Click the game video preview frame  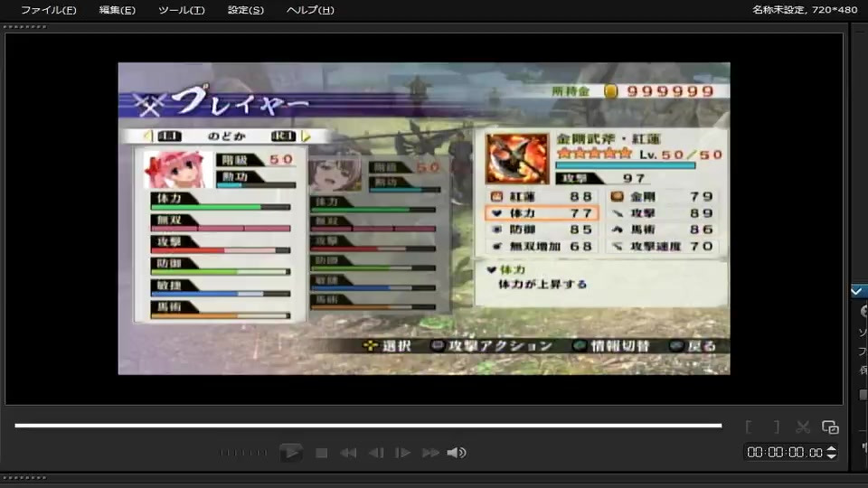424,219
